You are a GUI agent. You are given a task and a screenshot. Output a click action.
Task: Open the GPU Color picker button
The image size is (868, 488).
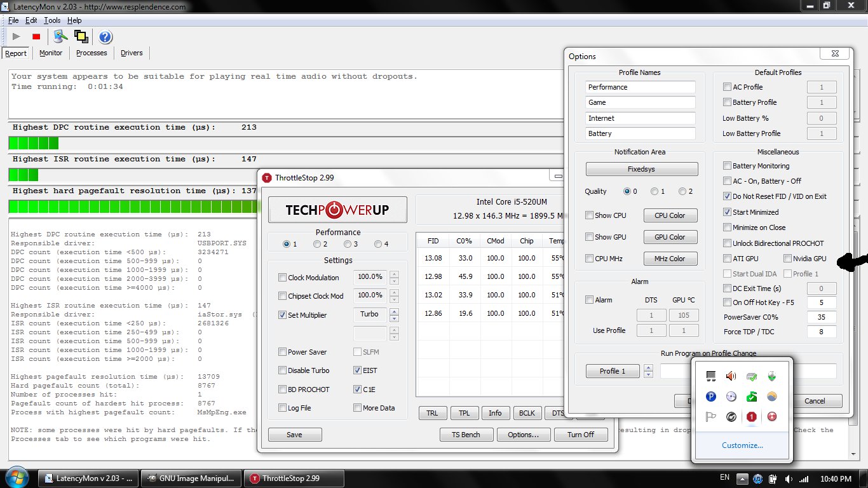pyautogui.click(x=670, y=237)
